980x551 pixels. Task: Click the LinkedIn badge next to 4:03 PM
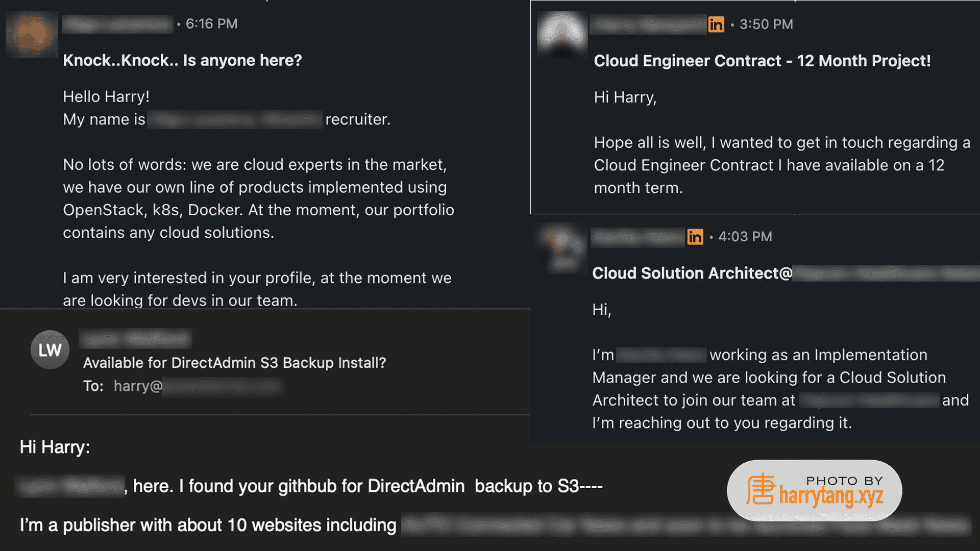click(x=695, y=237)
